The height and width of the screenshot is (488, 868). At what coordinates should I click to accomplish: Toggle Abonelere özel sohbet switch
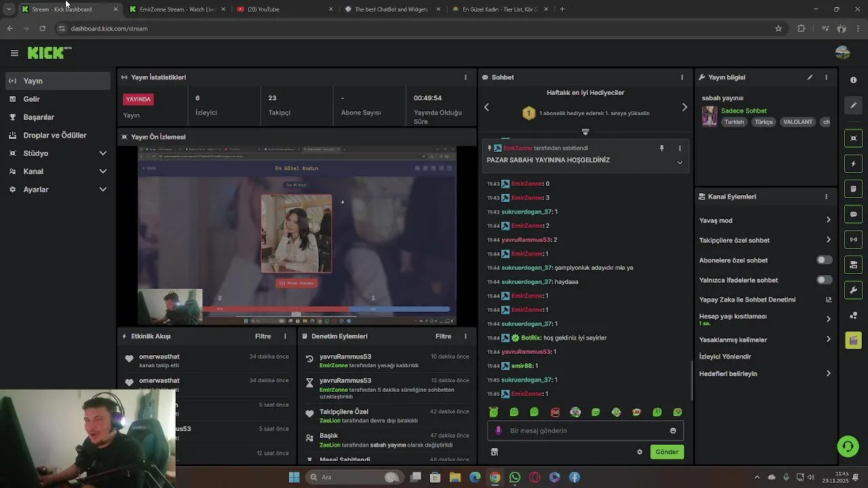(x=824, y=260)
